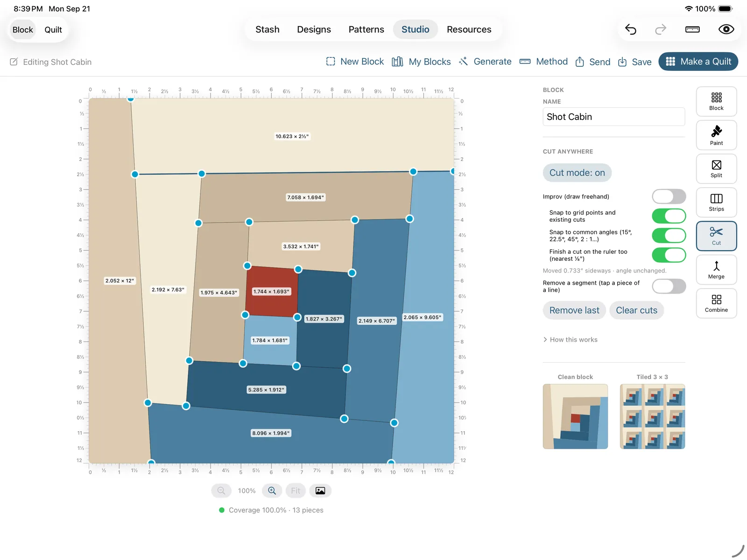Open My Blocks library
This screenshot has height=560, width=747.
[421, 62]
